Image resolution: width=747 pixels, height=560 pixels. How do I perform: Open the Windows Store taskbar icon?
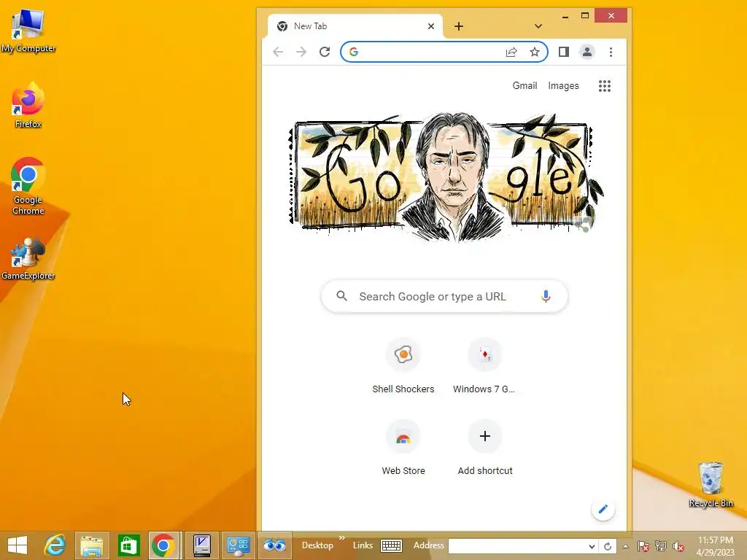(x=128, y=545)
